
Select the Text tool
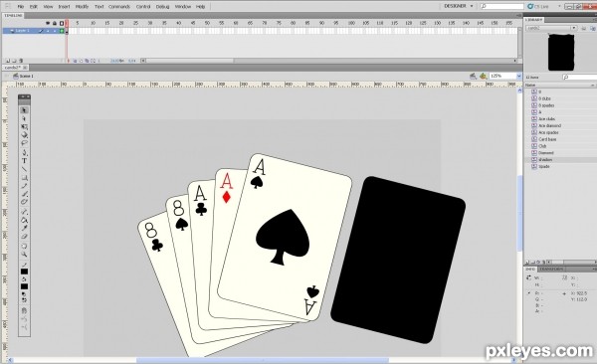(x=24, y=161)
